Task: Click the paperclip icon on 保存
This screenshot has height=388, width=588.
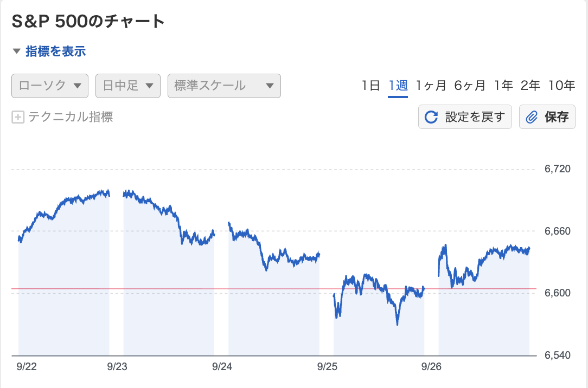Action: tap(532, 117)
